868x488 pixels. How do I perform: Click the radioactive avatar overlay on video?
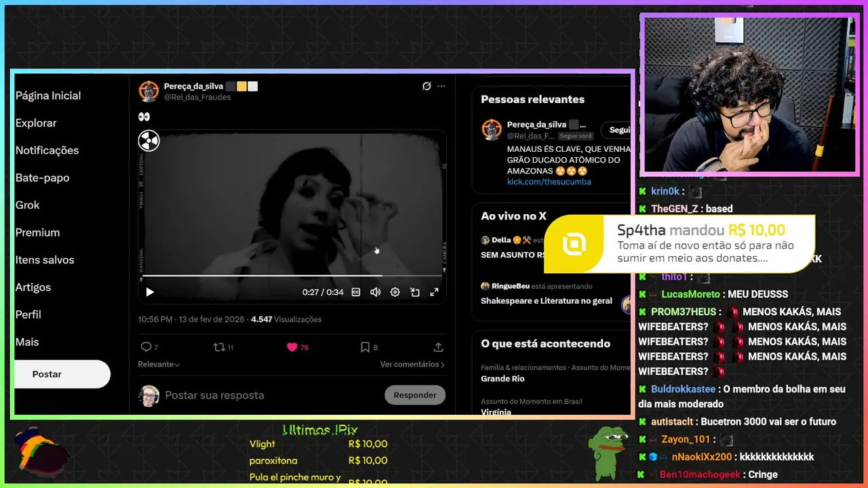click(x=149, y=141)
